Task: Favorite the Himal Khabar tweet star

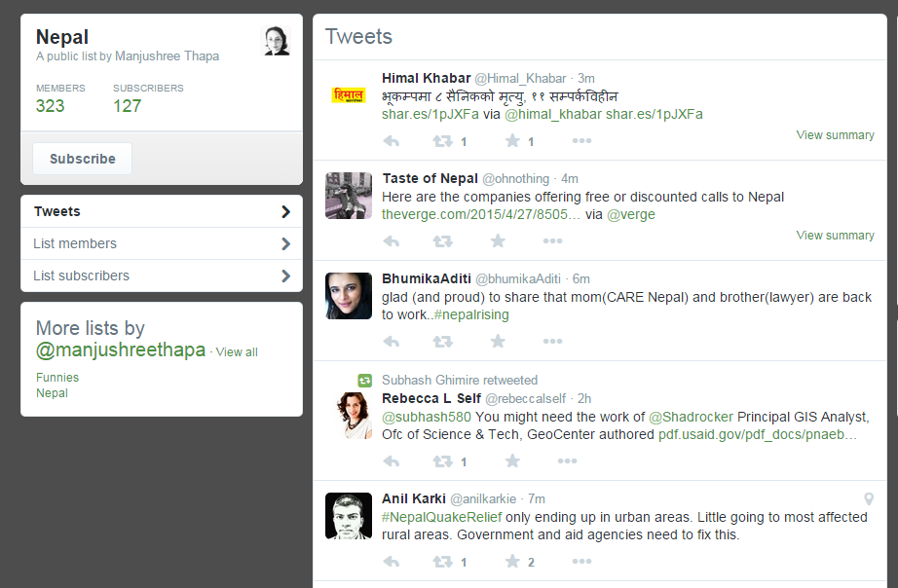Action: tap(512, 140)
